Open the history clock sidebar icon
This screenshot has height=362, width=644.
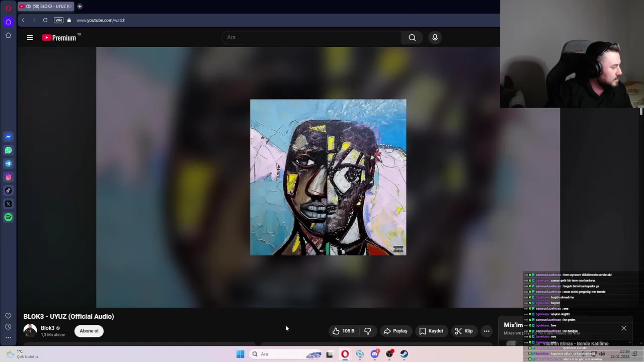[8, 327]
